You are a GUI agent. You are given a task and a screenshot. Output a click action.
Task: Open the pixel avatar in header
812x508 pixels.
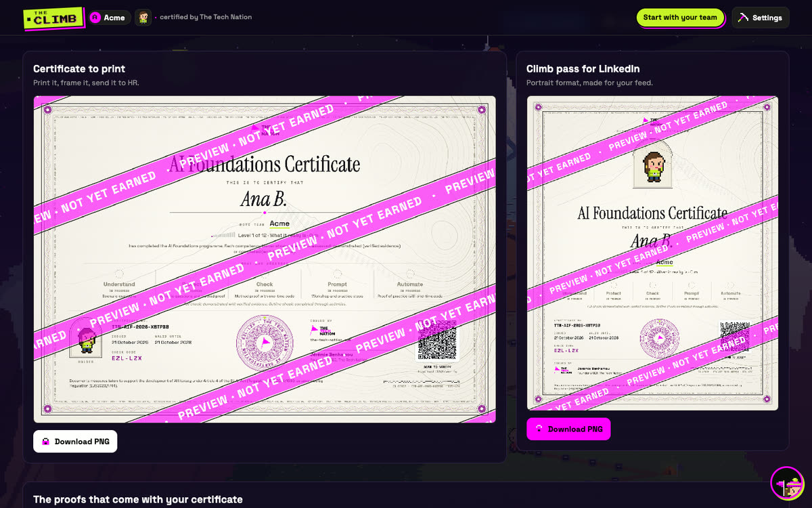[x=143, y=18]
